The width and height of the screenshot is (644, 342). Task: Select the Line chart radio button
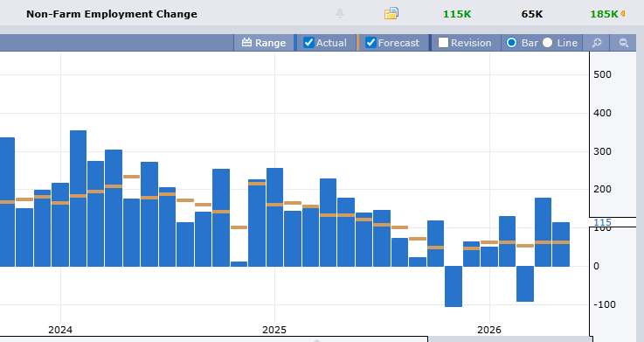tap(548, 42)
